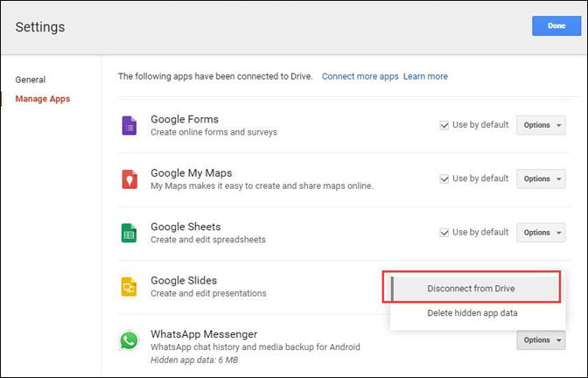
Task: Open Options dropdown for Google Sheets
Action: [x=541, y=233]
